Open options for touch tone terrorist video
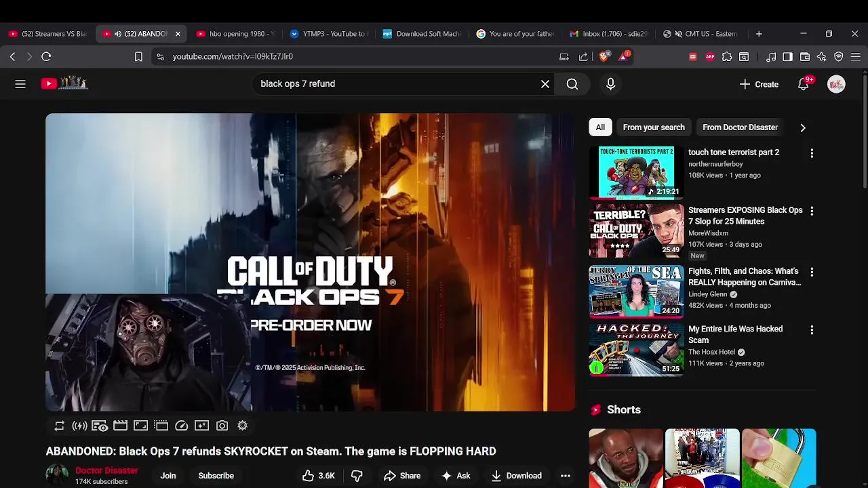Viewport: 868px width, 488px height. (x=812, y=153)
